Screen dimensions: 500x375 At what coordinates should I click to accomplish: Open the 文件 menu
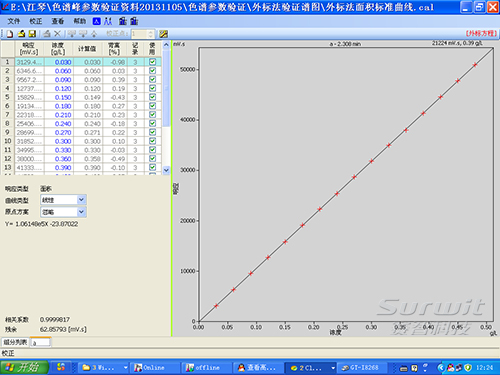pos(14,21)
